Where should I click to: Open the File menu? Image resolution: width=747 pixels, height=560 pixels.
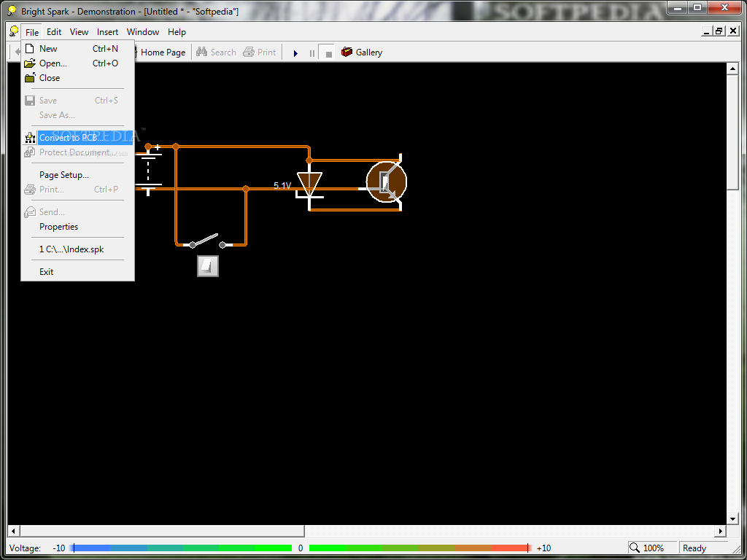[x=32, y=32]
